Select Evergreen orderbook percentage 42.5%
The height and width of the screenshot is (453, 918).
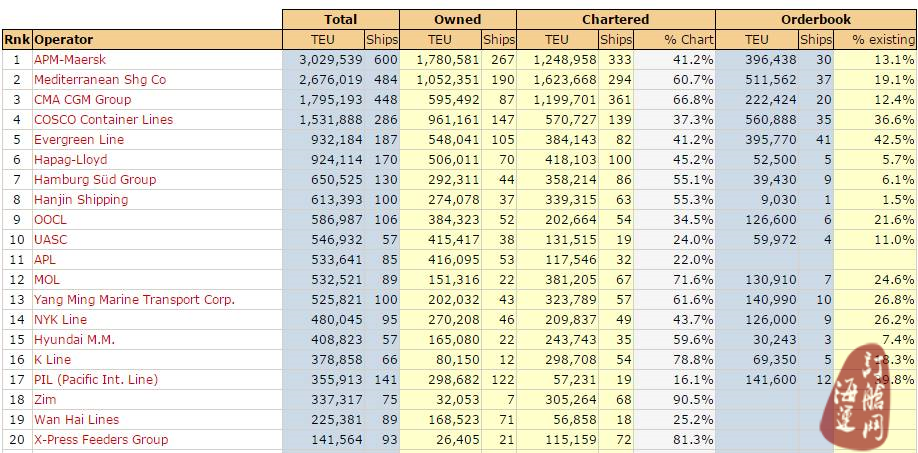pos(894,139)
